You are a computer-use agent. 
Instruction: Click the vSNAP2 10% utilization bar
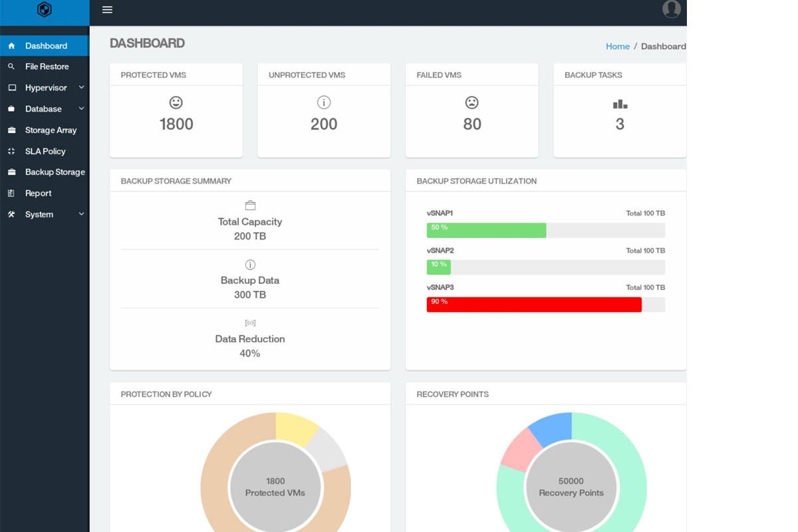pos(439,267)
